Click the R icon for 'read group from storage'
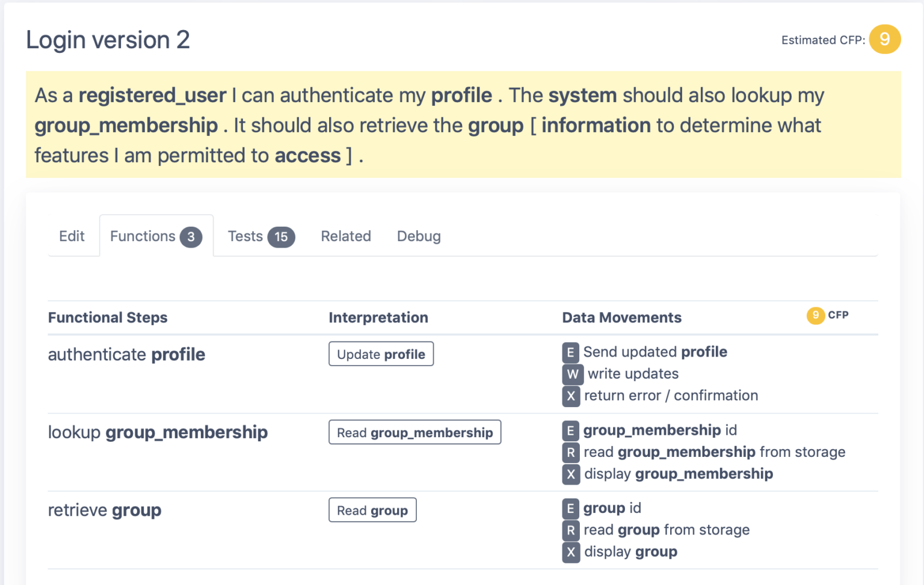 (x=570, y=530)
